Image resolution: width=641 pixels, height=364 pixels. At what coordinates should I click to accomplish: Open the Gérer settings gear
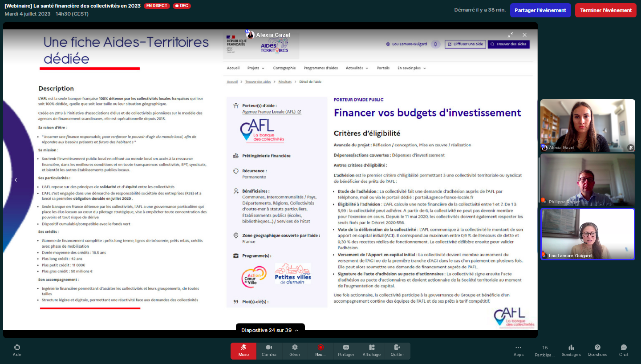(x=295, y=351)
